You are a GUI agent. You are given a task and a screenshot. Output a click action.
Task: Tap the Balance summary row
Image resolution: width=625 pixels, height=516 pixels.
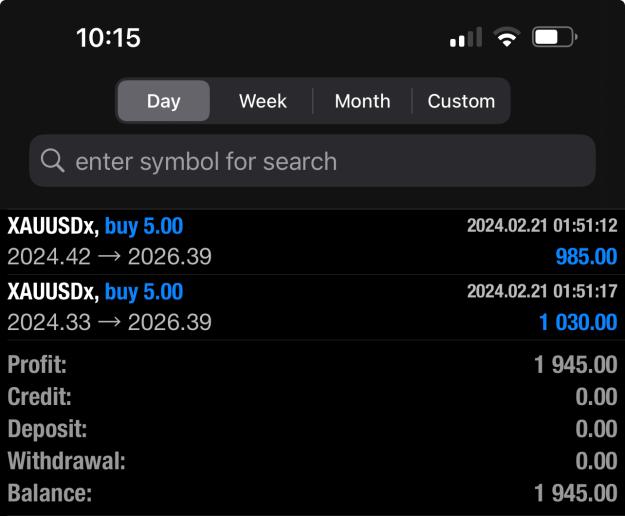point(312,493)
